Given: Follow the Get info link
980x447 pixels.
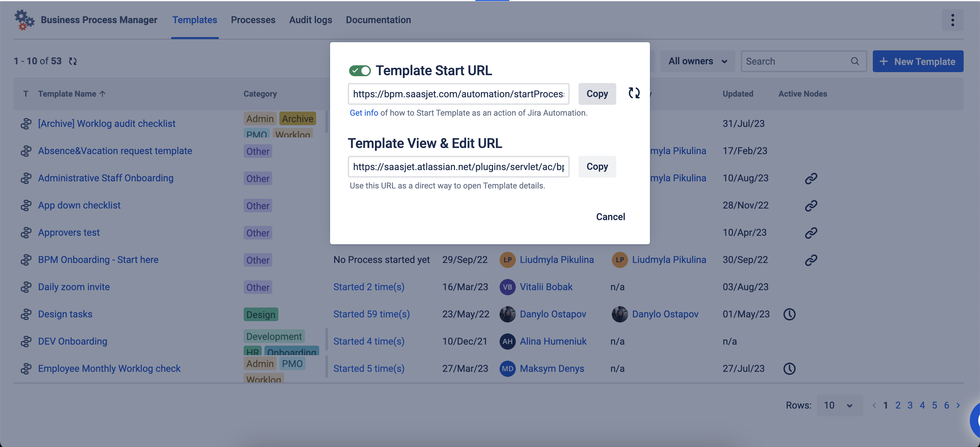Looking at the screenshot, I should [x=364, y=113].
